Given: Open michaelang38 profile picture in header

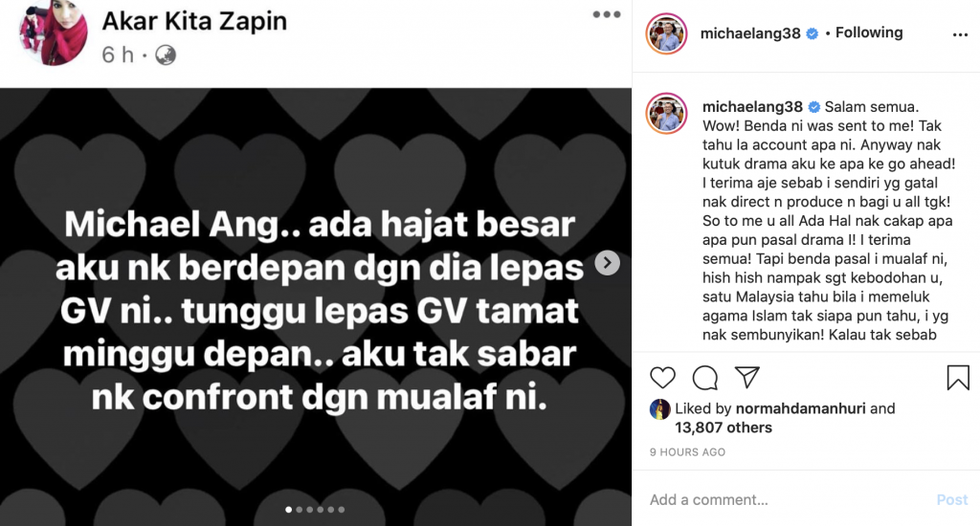Looking at the screenshot, I should point(666,33).
